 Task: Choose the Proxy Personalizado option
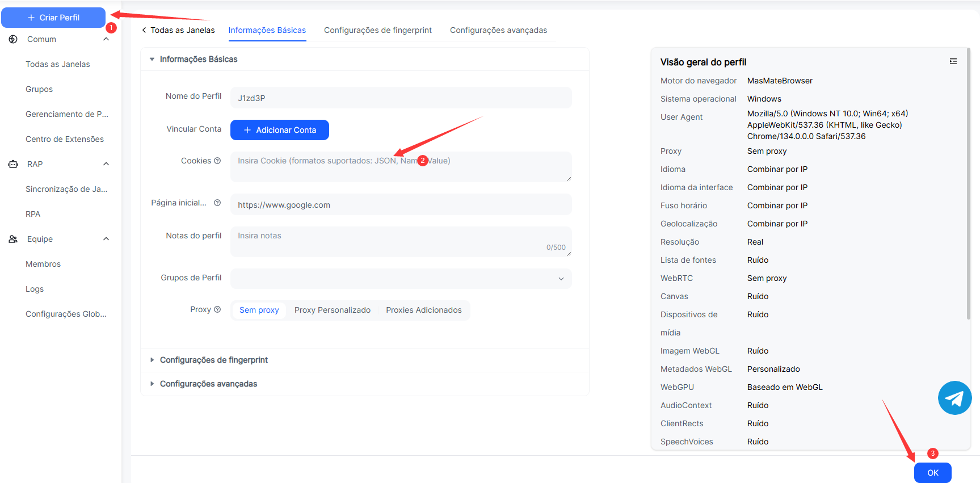pyautogui.click(x=332, y=310)
